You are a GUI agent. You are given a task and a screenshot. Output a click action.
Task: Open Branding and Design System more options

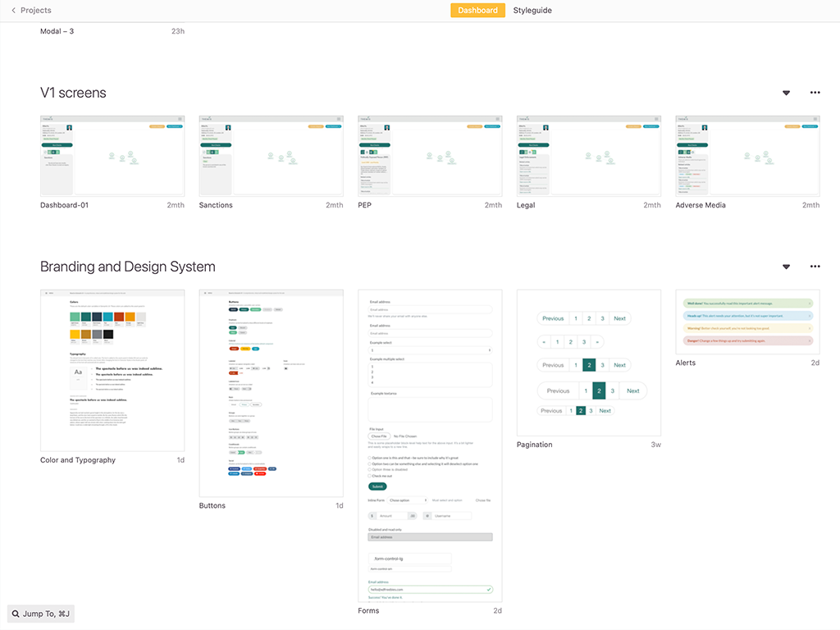coord(815,267)
